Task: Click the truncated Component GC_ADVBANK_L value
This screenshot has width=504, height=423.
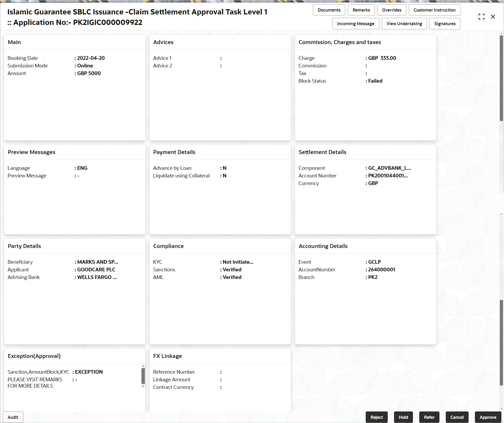Action: tap(388, 168)
